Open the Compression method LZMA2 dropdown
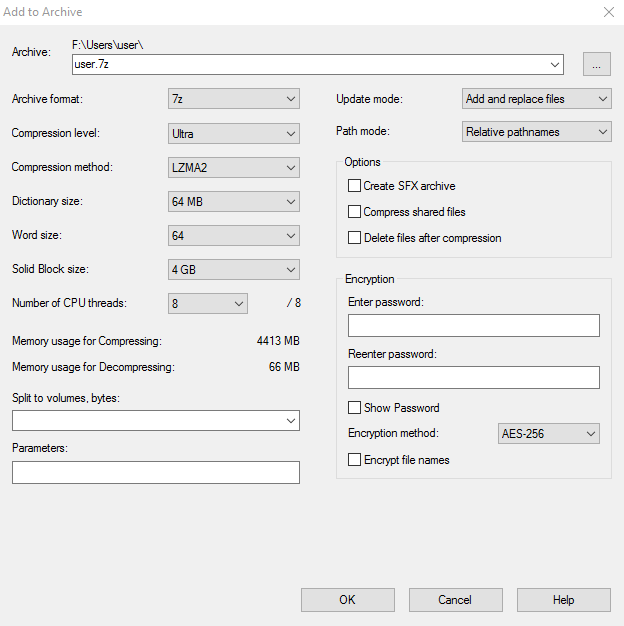This screenshot has height=626, width=624. tap(234, 167)
